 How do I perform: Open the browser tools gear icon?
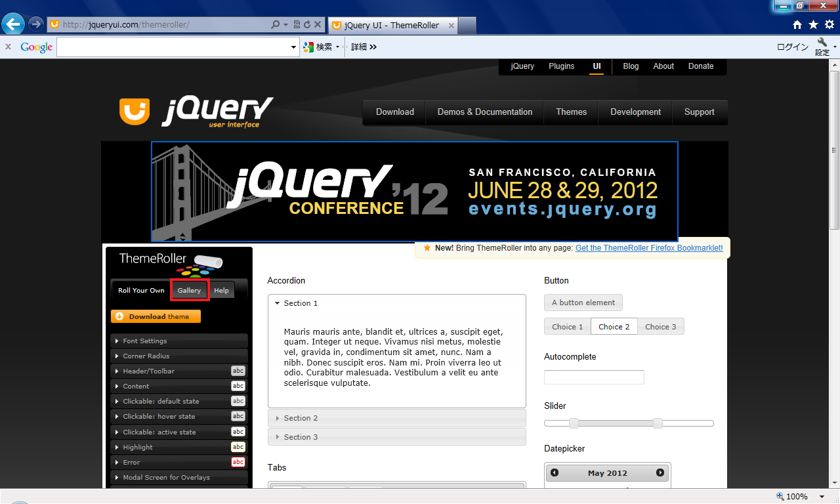coord(829,25)
